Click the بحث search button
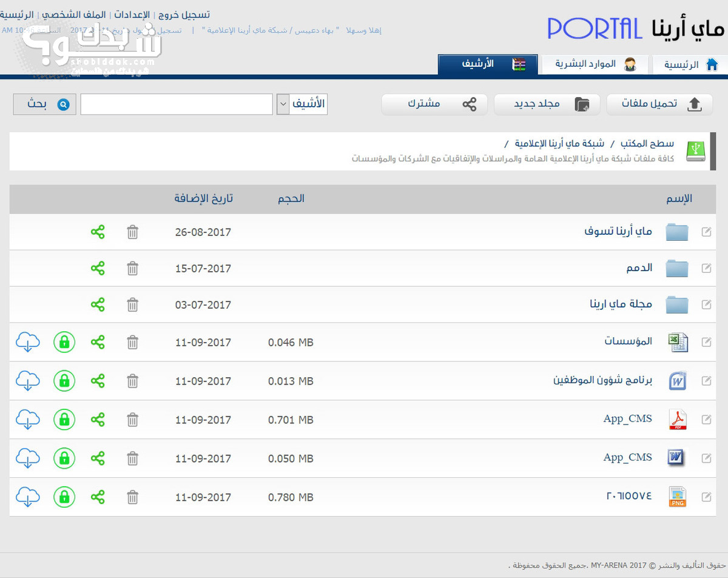This screenshot has height=578, width=728. [x=45, y=104]
